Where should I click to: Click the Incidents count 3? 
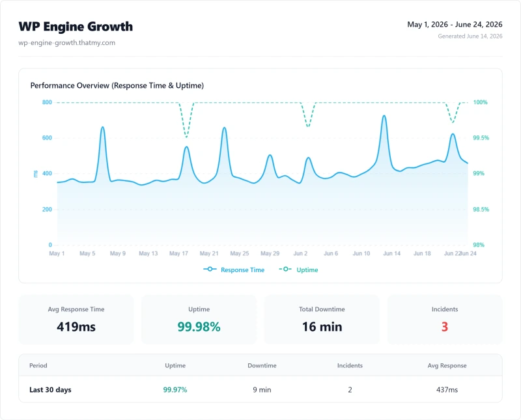click(445, 327)
